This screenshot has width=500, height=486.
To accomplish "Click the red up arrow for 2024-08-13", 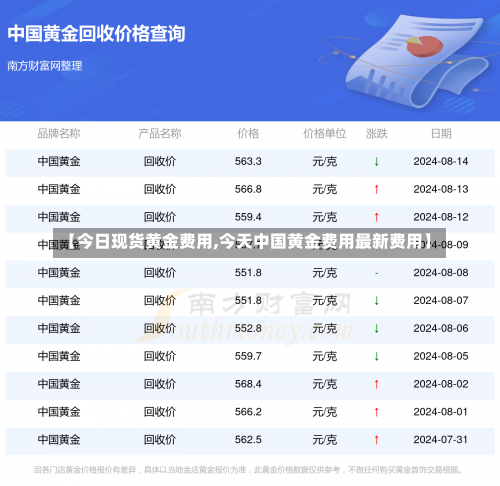I will [376, 189].
